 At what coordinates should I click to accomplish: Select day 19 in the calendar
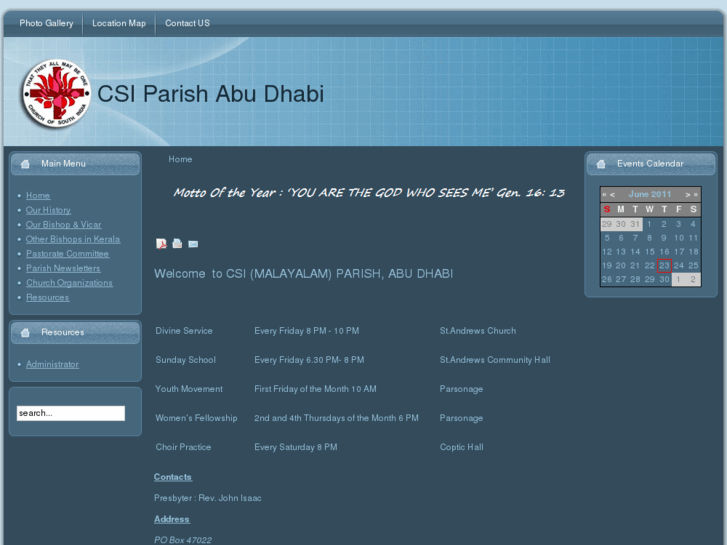pyautogui.click(x=606, y=265)
